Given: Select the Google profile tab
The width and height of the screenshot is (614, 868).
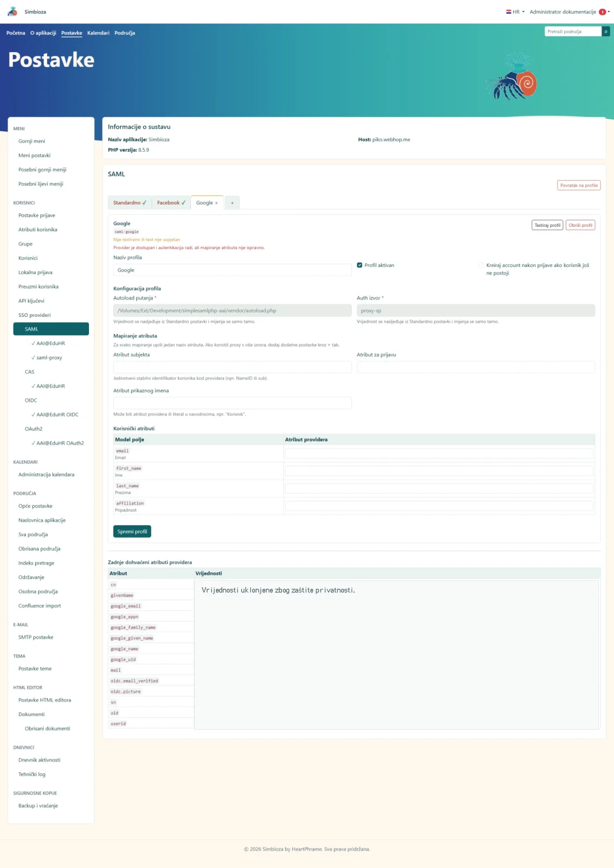Looking at the screenshot, I should click(204, 203).
